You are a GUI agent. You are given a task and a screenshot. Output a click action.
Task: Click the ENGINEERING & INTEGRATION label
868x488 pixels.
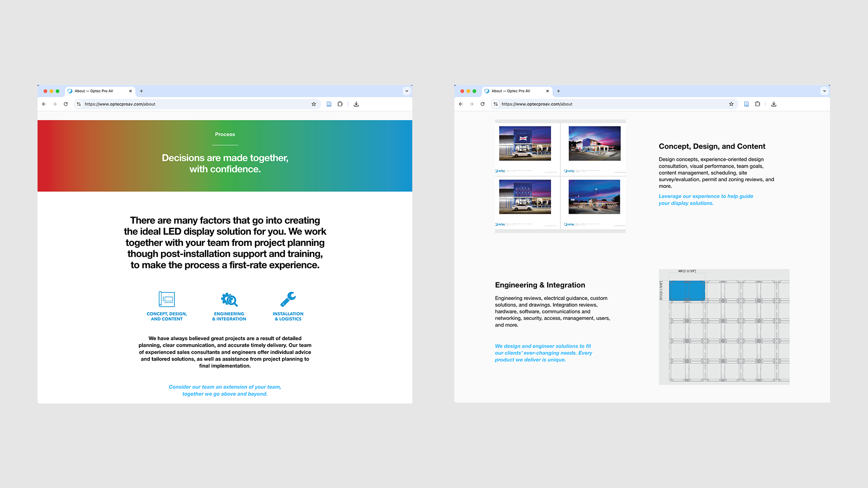(x=229, y=316)
